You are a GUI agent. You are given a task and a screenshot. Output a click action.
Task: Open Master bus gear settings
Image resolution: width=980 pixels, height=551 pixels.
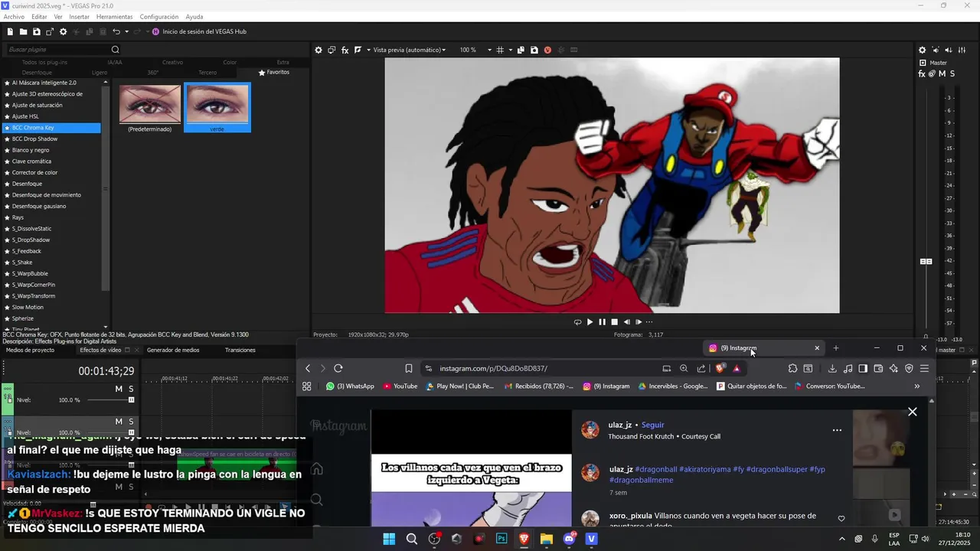coord(922,50)
